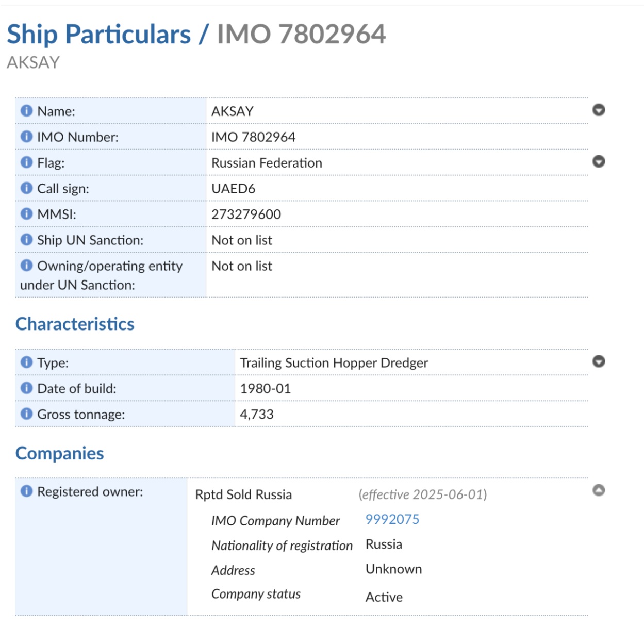
Task: Click info icon next to Date of build
Action: [x=26, y=388]
